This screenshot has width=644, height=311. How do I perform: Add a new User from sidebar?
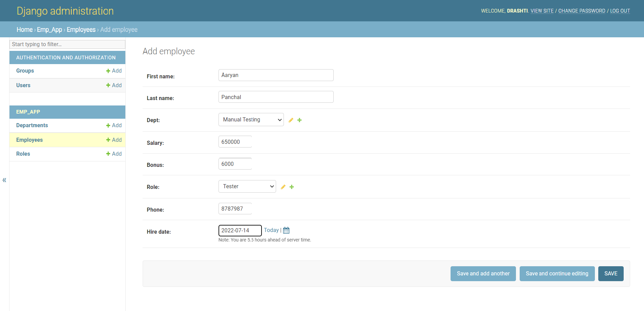click(114, 85)
